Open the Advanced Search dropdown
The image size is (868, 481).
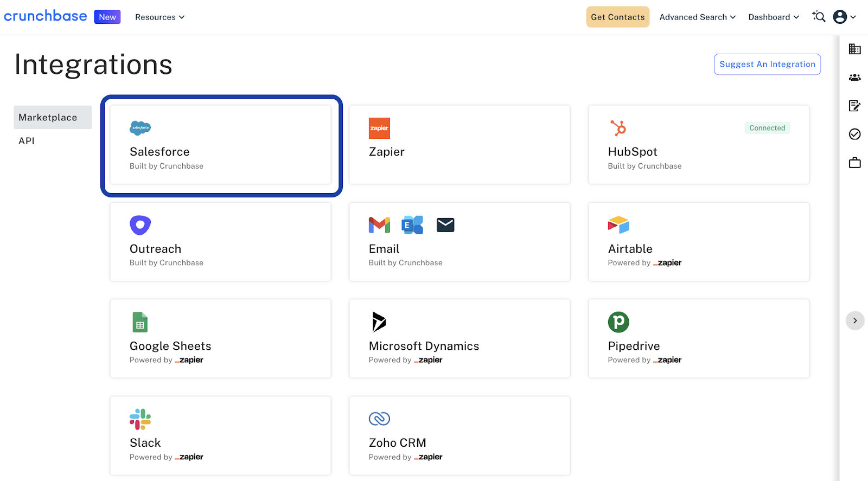click(x=698, y=17)
